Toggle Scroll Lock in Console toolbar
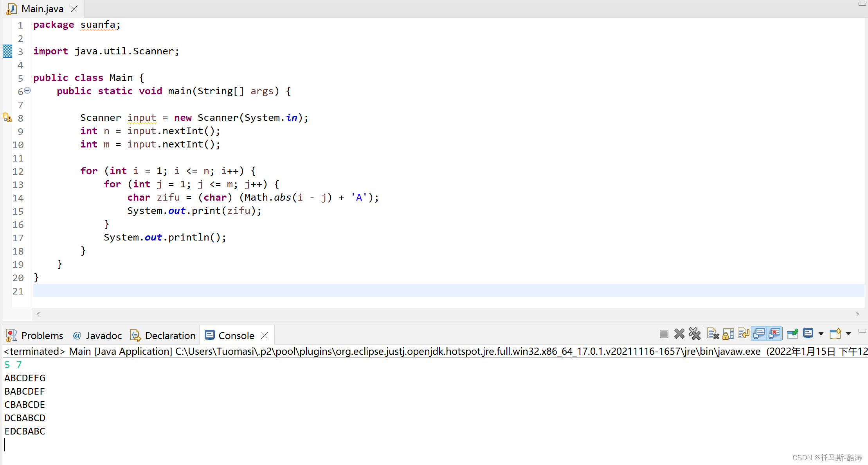The image size is (868, 465). point(728,334)
